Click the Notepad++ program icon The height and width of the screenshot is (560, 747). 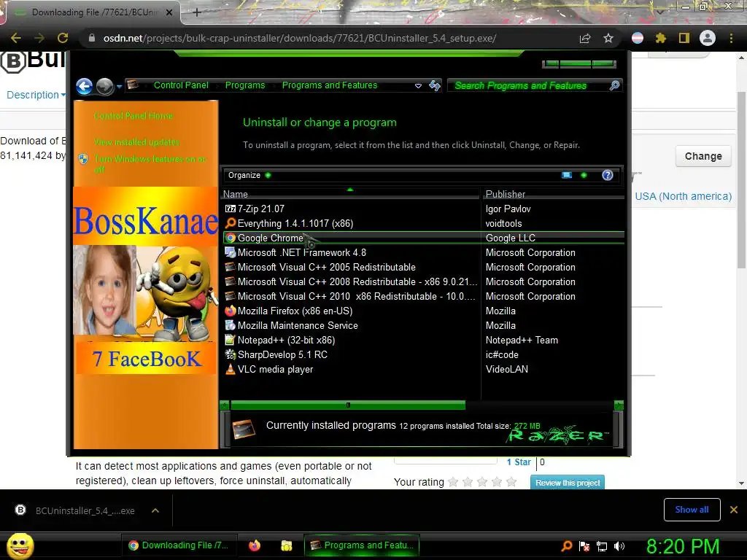[230, 340]
